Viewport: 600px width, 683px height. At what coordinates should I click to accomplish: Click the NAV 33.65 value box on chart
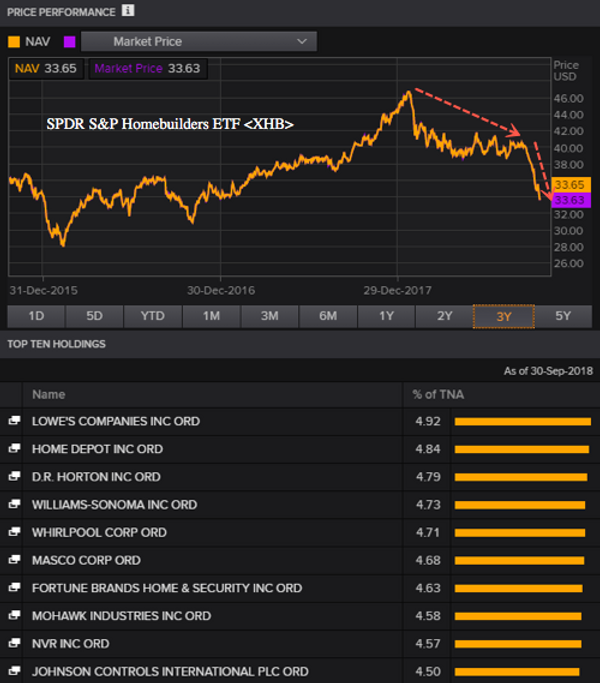point(46,68)
